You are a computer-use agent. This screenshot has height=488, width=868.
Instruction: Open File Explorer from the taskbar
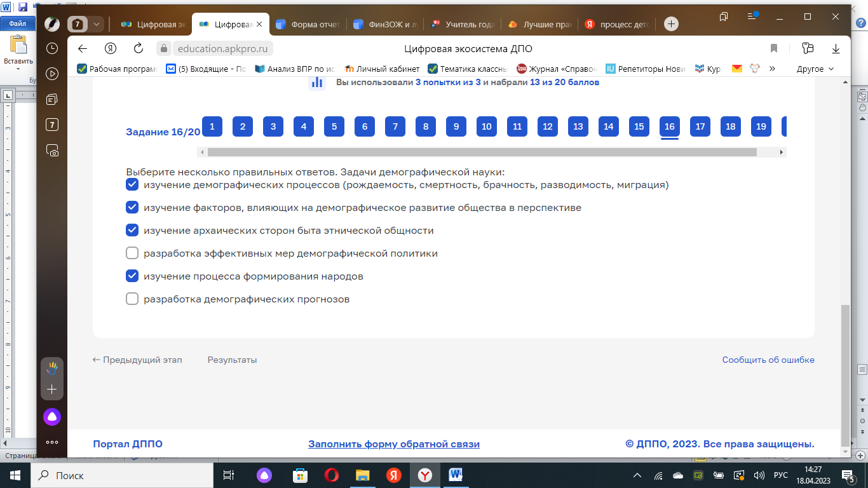362,475
